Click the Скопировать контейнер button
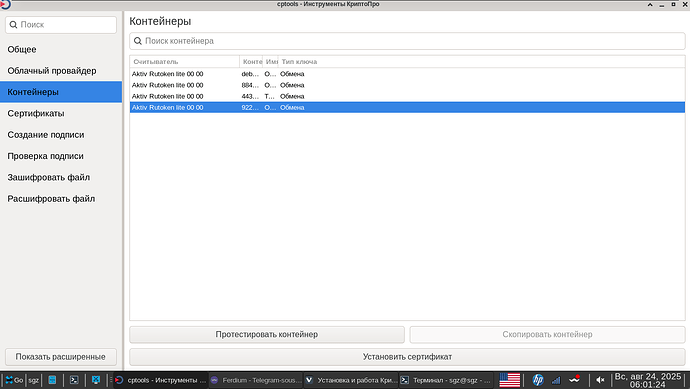The width and height of the screenshot is (690, 389). pos(547,334)
